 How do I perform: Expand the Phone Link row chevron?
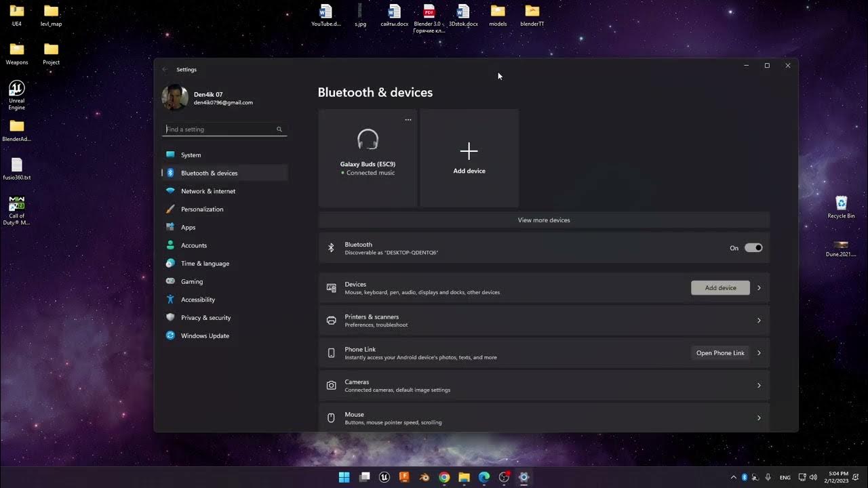759,353
